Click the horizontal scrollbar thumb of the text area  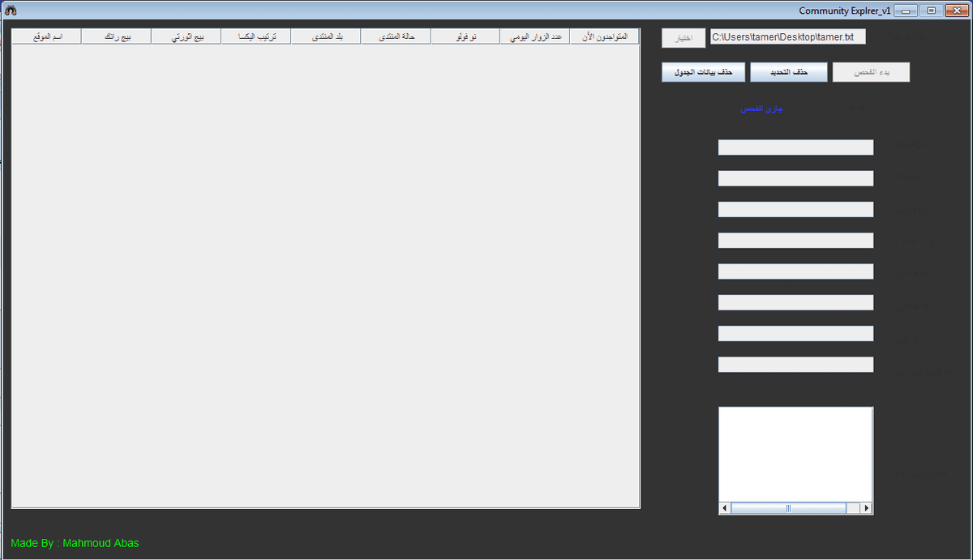point(788,508)
